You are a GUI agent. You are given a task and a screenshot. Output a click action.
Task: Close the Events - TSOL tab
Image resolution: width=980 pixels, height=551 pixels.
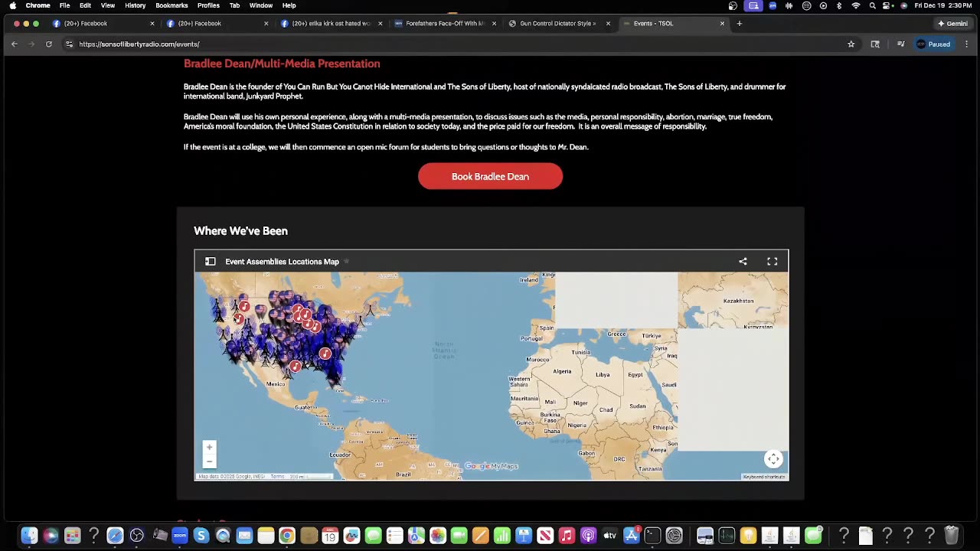pos(722,24)
